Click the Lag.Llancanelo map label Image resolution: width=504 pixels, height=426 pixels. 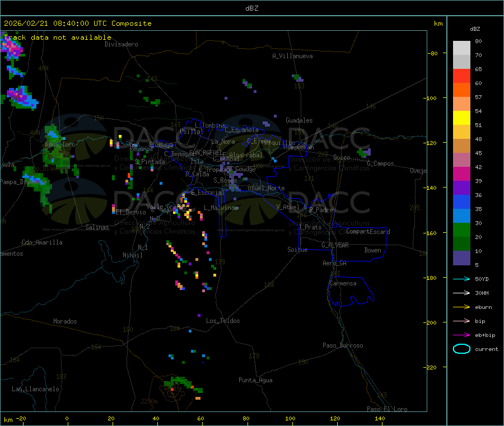[35, 389]
